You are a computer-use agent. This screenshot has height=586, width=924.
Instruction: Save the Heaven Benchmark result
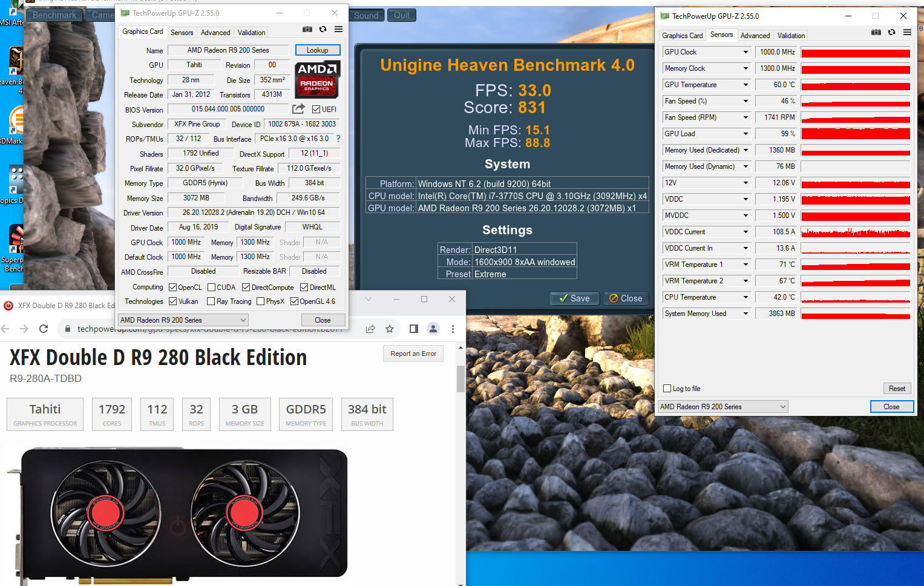point(574,298)
